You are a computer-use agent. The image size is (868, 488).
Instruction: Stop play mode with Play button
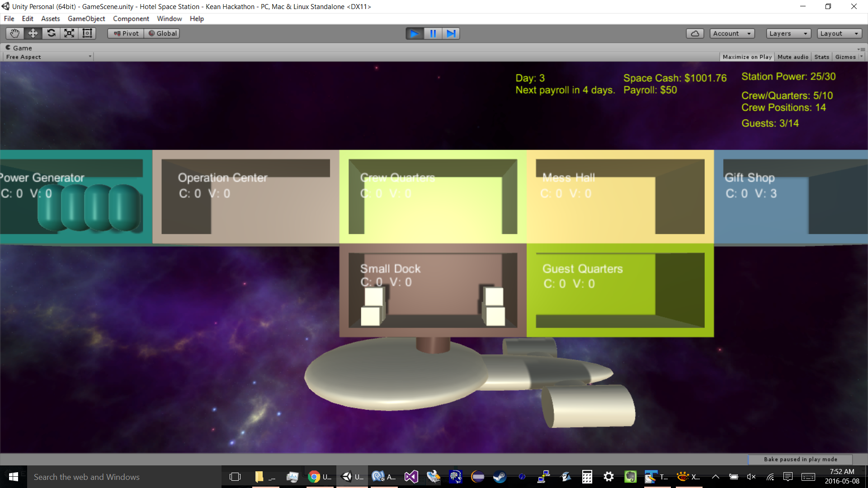point(414,33)
